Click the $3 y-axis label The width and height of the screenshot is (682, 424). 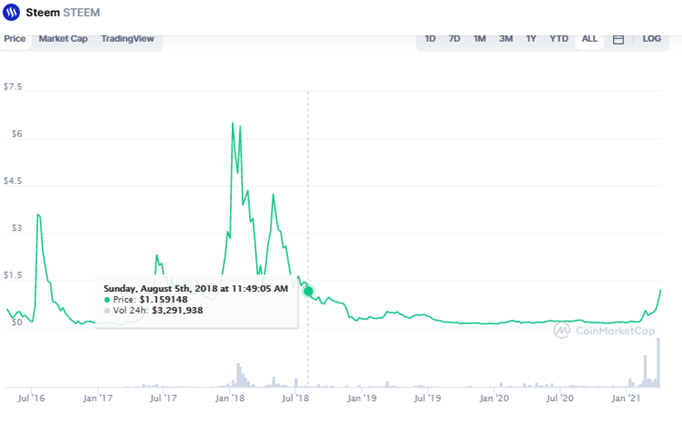[17, 228]
